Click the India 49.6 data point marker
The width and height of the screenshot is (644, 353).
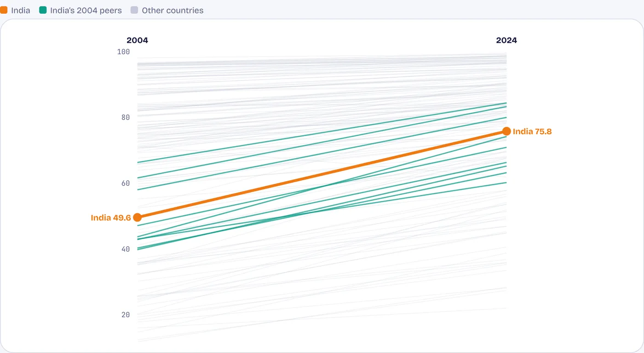[x=137, y=217]
